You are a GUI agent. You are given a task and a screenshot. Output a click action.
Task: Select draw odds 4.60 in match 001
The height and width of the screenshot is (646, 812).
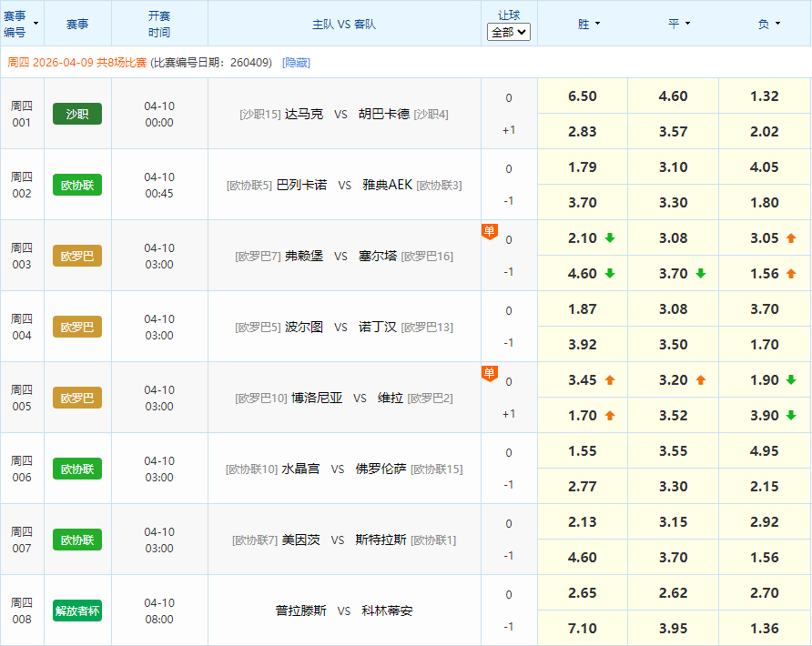click(674, 96)
